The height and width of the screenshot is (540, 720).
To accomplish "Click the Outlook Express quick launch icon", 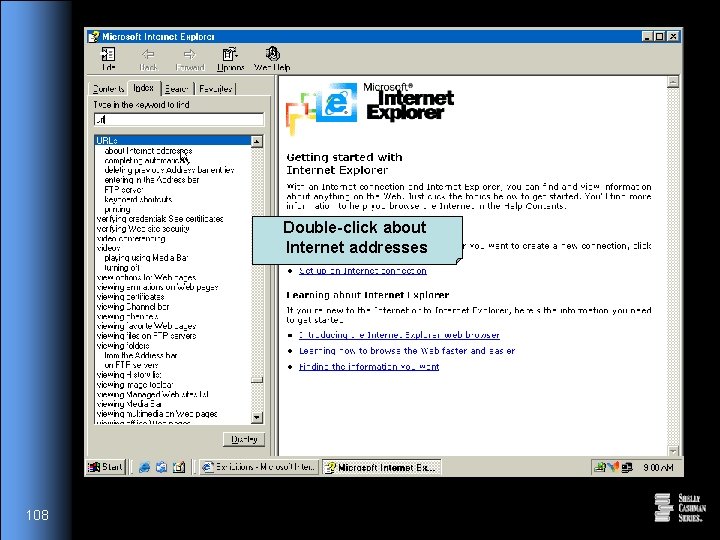I will (161, 467).
